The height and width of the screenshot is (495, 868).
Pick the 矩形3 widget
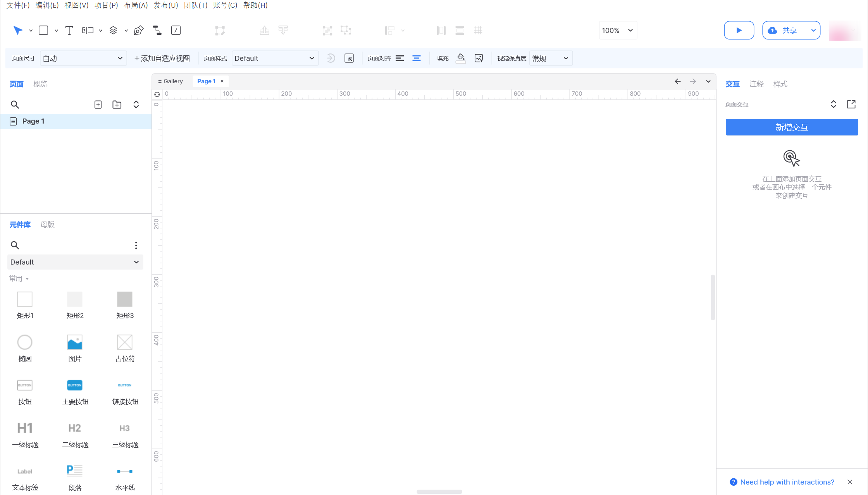[x=125, y=306]
